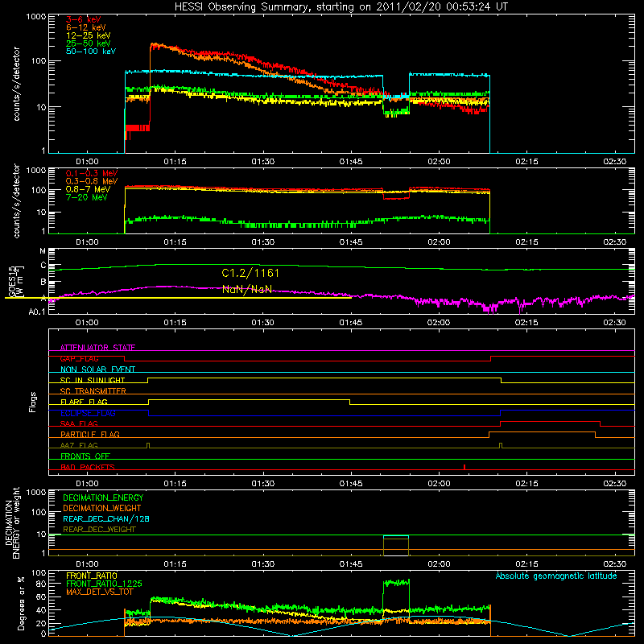Image resolution: width=644 pixels, height=644 pixels.
Task: Click the FLARE_FLAG label
Action: click(84, 402)
